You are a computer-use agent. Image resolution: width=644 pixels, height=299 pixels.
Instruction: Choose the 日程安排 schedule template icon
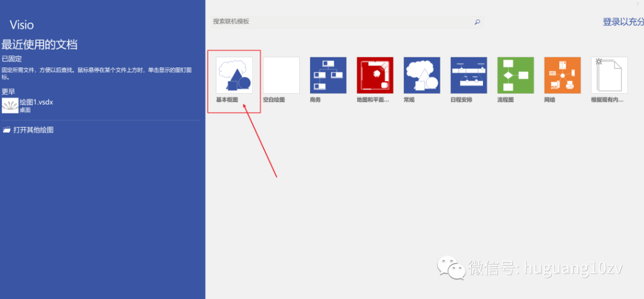coord(469,76)
